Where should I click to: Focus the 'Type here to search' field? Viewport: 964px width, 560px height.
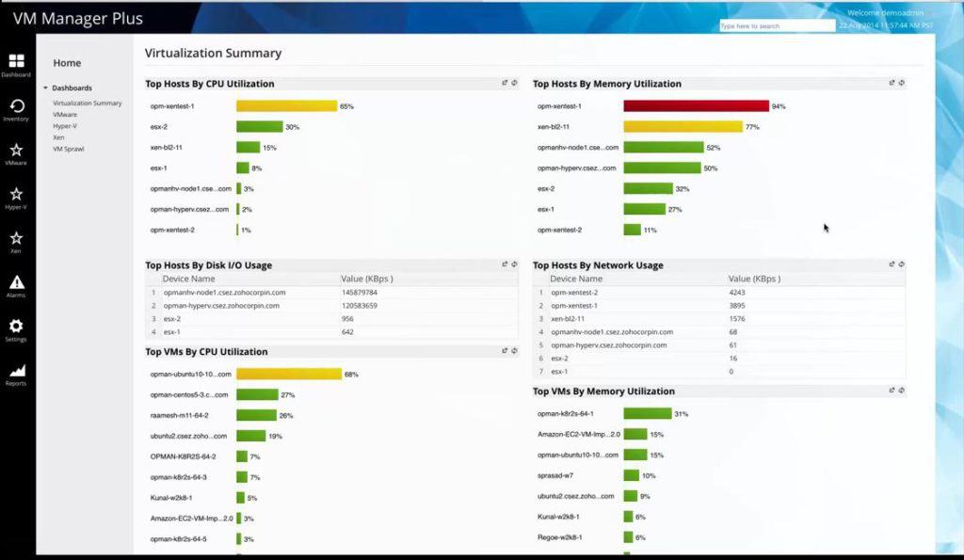(x=777, y=25)
